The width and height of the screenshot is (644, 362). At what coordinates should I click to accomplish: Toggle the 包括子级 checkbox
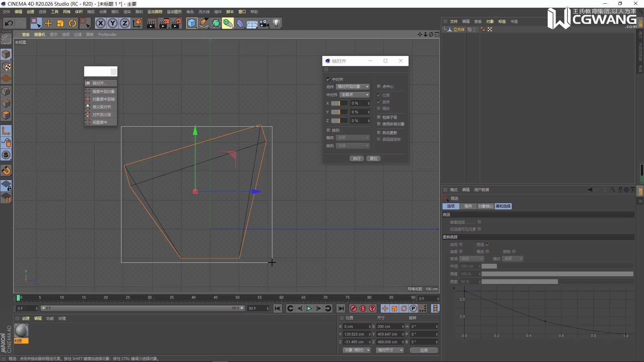pos(379,117)
